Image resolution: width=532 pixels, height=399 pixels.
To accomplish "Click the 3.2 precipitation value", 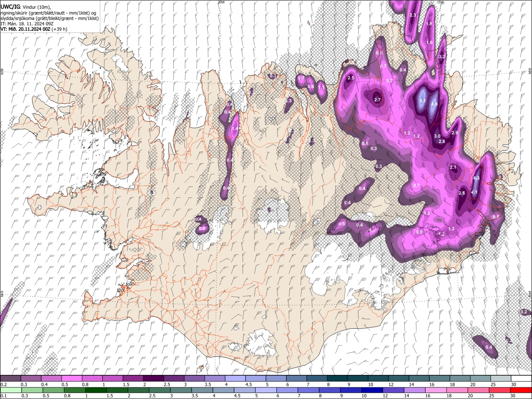I will click(x=442, y=57).
